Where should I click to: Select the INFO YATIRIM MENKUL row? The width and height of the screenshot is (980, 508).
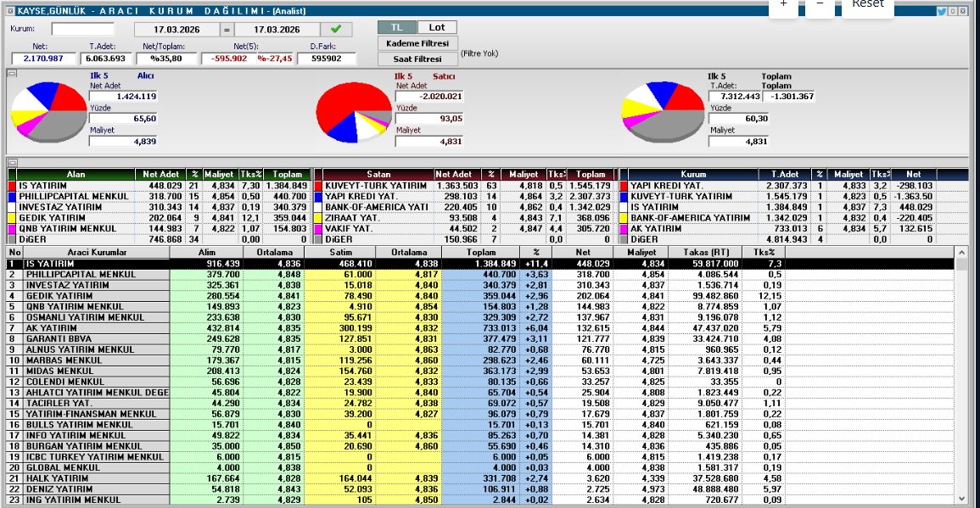click(480, 435)
